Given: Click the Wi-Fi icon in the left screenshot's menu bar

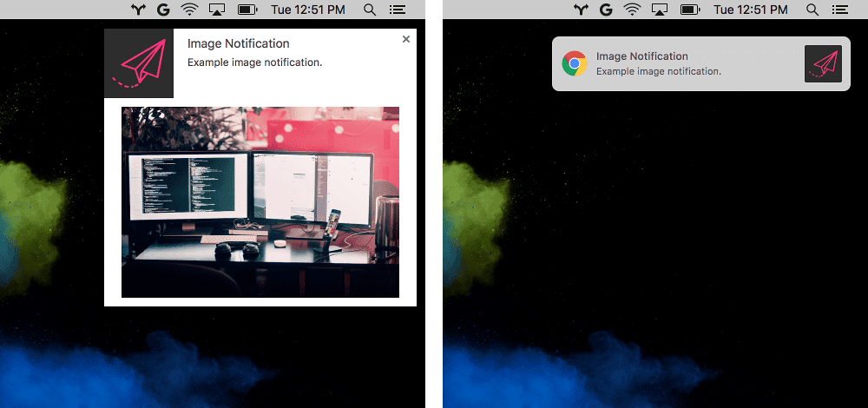Looking at the screenshot, I should click(x=189, y=10).
